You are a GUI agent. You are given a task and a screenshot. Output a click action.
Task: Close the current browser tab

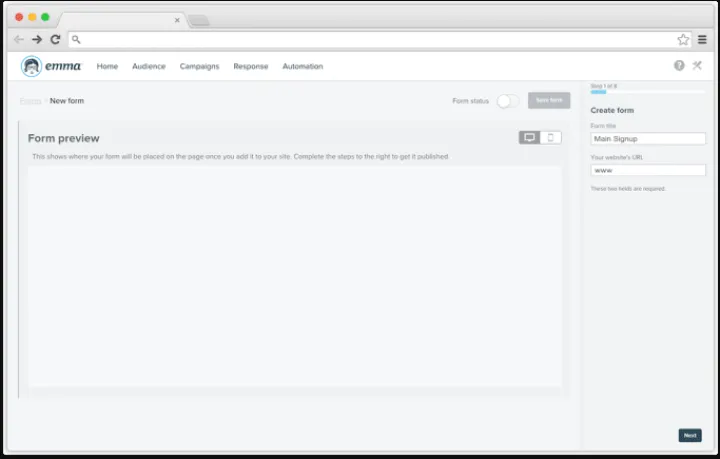177,19
